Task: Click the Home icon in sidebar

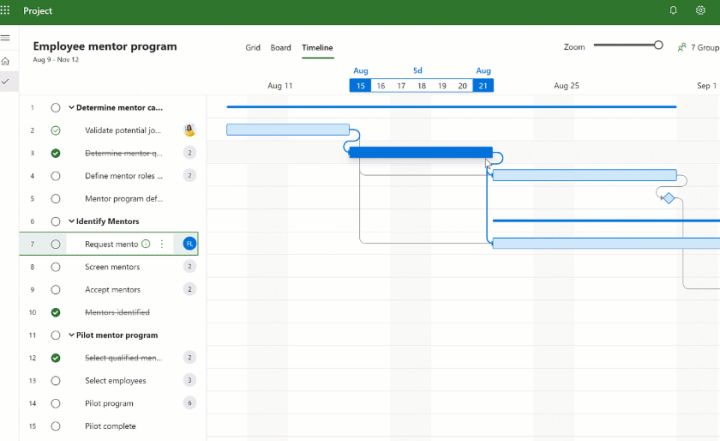Action: [6, 60]
